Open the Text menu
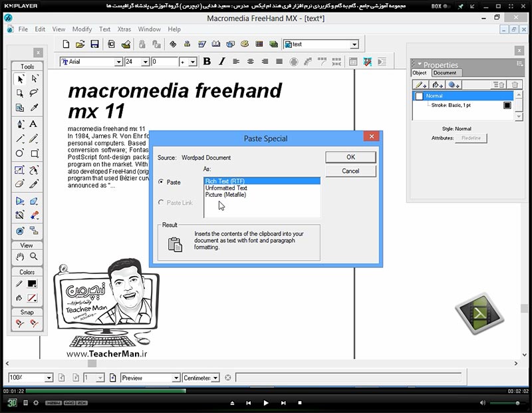Viewport: 532px width, 413px height. (x=104, y=29)
